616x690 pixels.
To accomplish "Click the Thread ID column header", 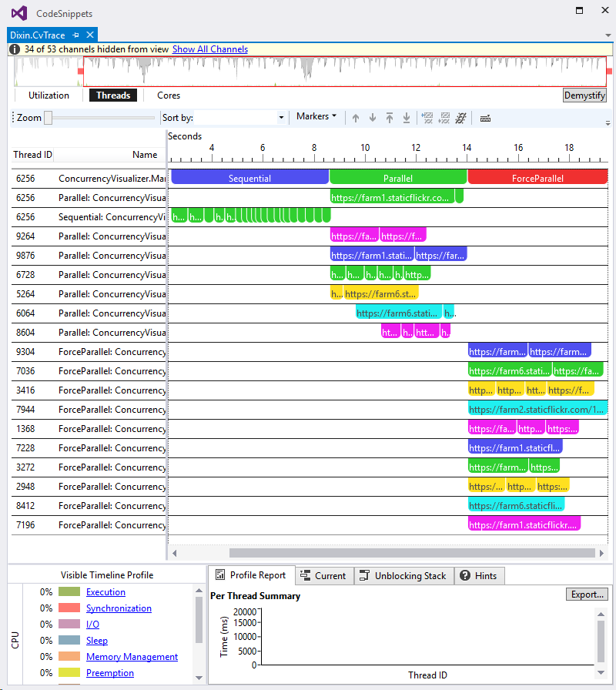I will [32, 155].
